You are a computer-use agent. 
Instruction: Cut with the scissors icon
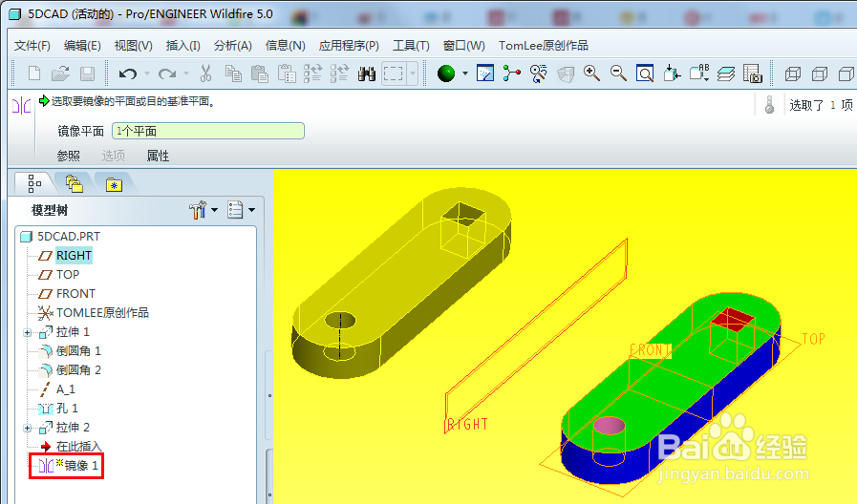(205, 73)
